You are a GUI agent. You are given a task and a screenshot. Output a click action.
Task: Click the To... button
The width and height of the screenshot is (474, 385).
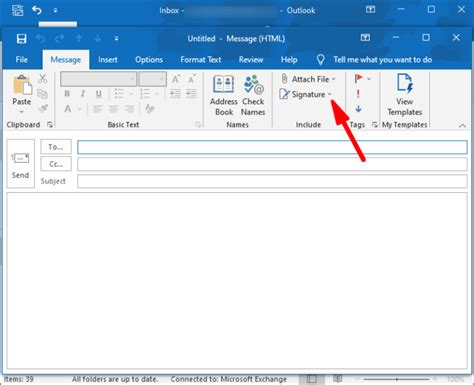(x=56, y=147)
